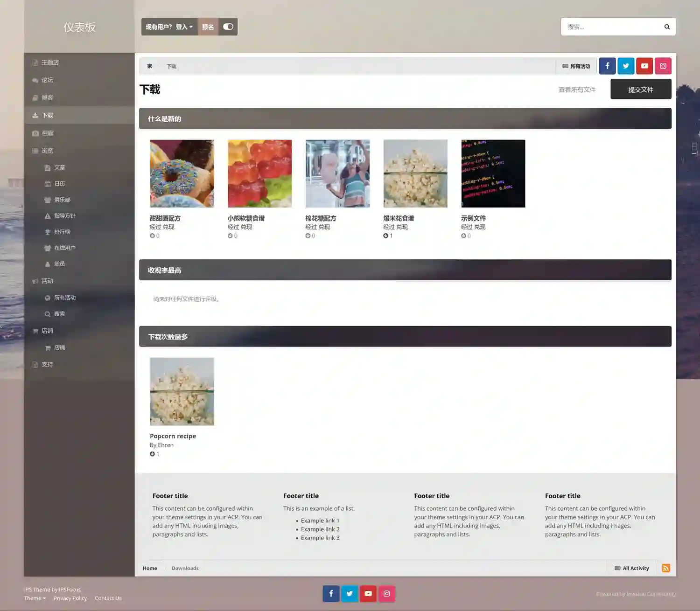Image resolution: width=700 pixels, height=611 pixels.
Task: Open the Privacy Policy footer link
Action: 70,598
